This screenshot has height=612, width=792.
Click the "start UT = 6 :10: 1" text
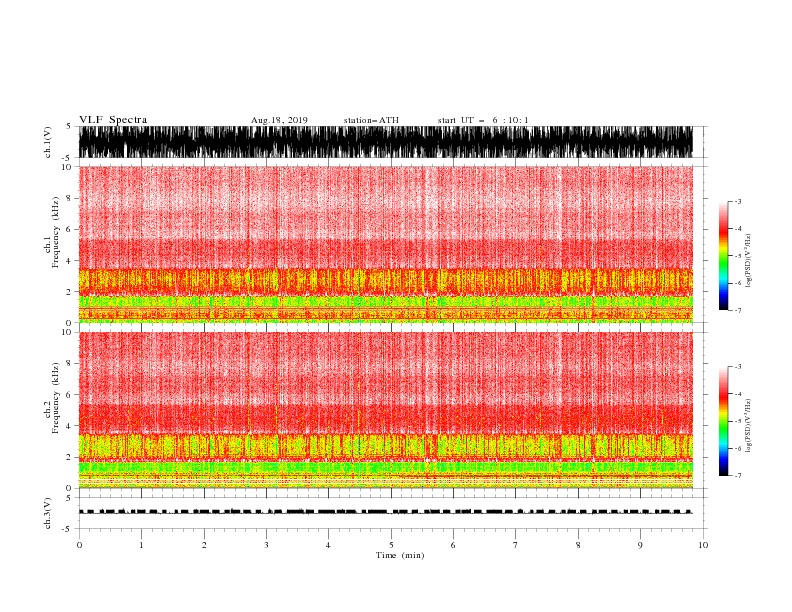click(x=483, y=120)
